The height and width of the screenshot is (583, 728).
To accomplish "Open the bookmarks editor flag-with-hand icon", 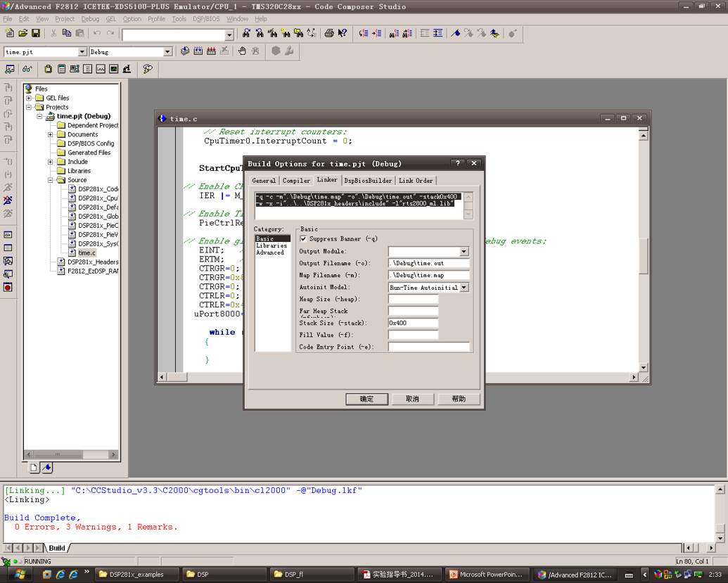I will (494, 33).
